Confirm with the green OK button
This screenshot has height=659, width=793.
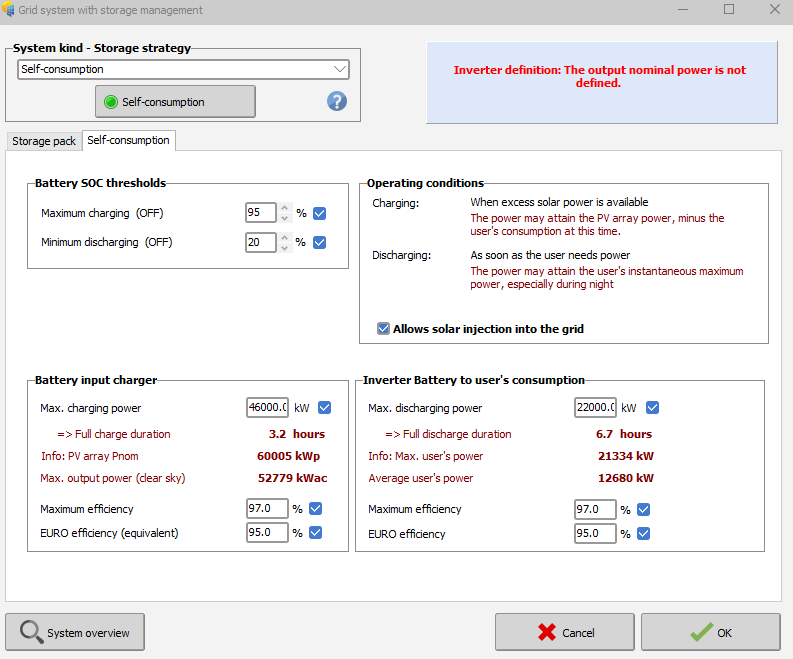point(711,632)
